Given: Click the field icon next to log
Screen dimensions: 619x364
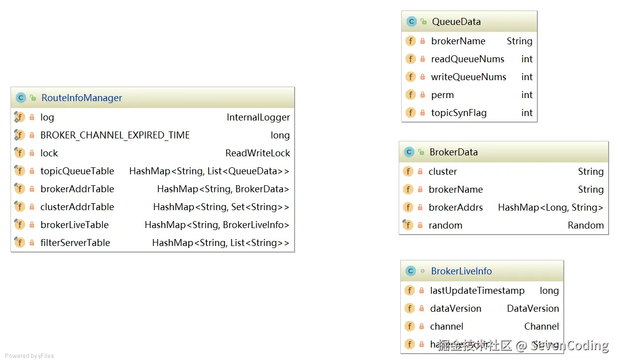Looking at the screenshot, I should tap(19, 117).
